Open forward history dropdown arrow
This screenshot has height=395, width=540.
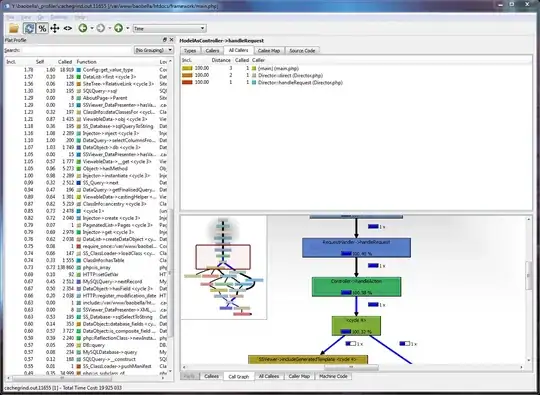110,28
